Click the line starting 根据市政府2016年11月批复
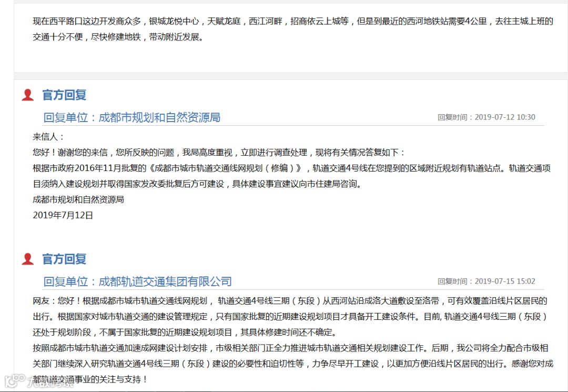The height and width of the screenshot is (392, 568). (x=291, y=168)
